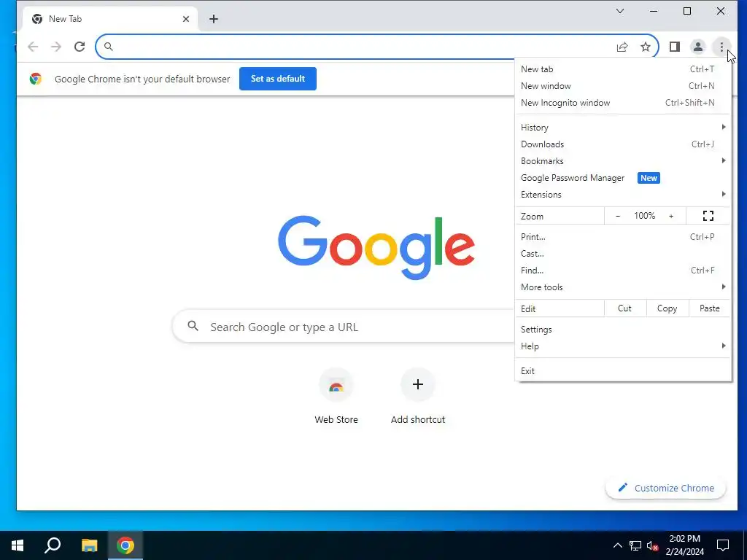747x560 pixels.
Task: Click the muted volume tray icon
Action: [652, 545]
